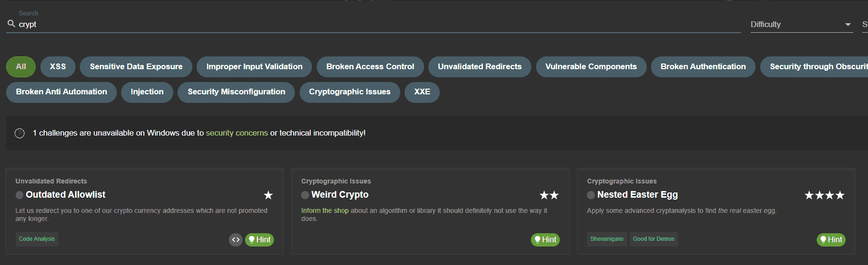Click the Good for Demos tag
The width and height of the screenshot is (868, 265).
pos(653,239)
